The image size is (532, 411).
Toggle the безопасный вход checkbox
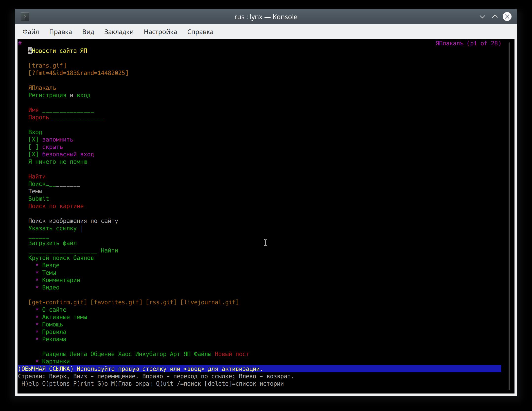coord(34,154)
